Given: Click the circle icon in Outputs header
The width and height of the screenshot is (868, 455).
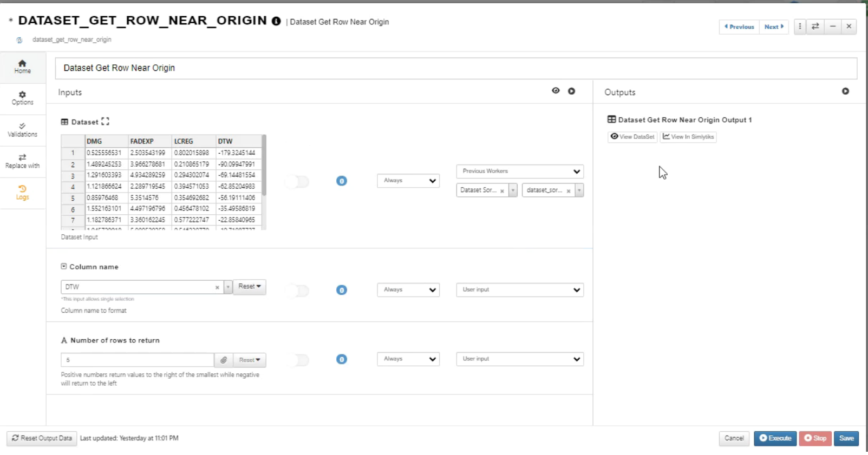Looking at the screenshot, I should (x=845, y=91).
